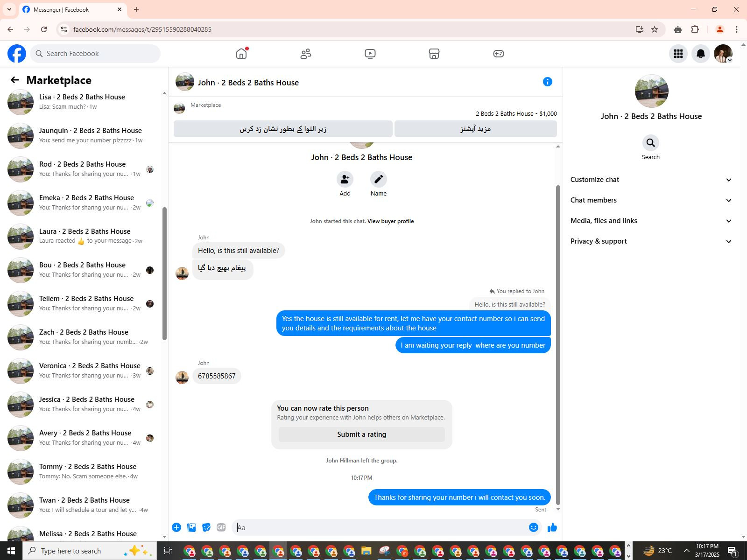Screen dimensions: 747x560
Task: Bookmark this tab with star icon
Action: 655,29
